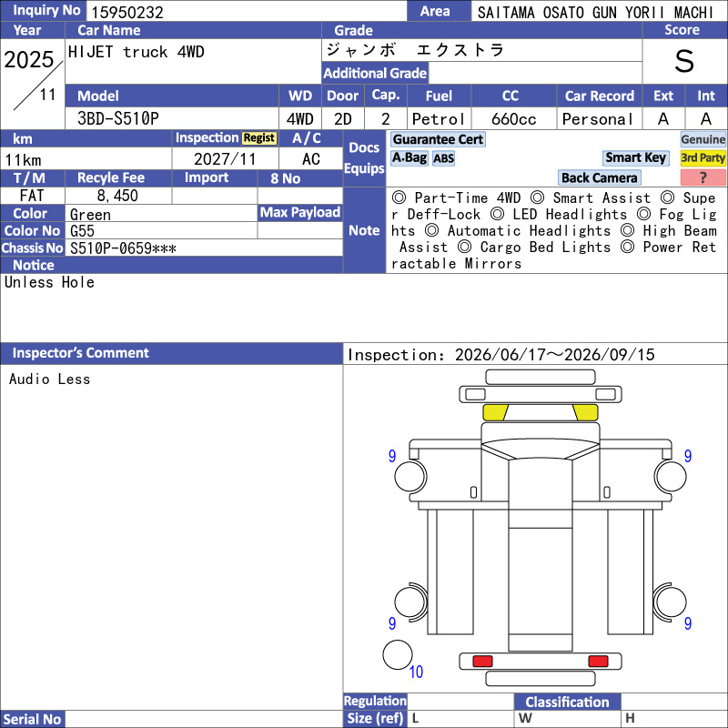Click the Guarantee Cert badge
728x728 pixels.
coord(438,139)
